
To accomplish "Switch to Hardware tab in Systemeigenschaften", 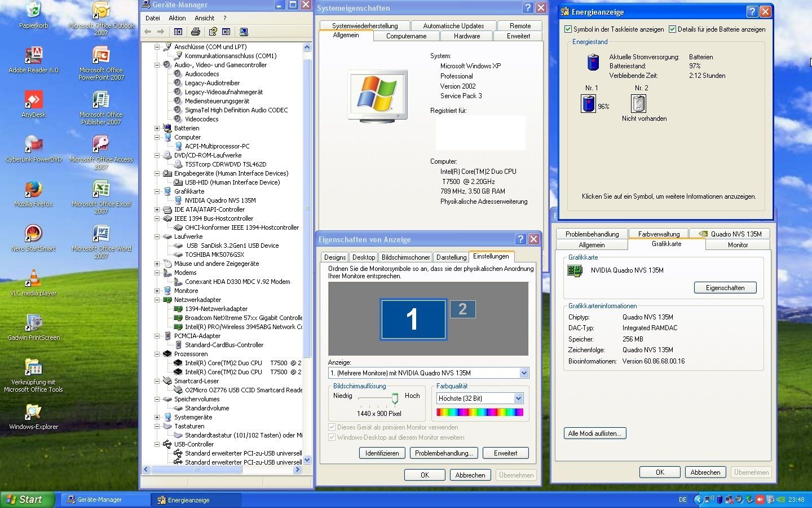I will pos(467,36).
